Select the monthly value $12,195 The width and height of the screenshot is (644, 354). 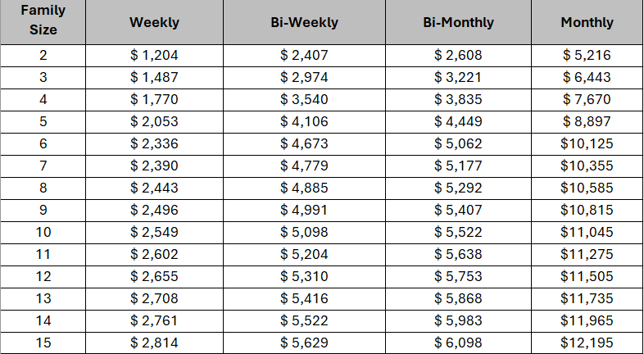tap(587, 344)
